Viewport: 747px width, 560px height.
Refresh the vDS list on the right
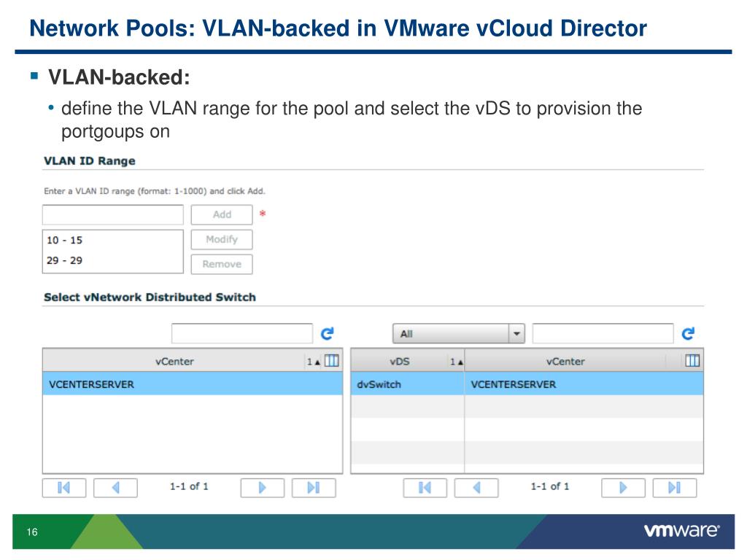coord(688,333)
